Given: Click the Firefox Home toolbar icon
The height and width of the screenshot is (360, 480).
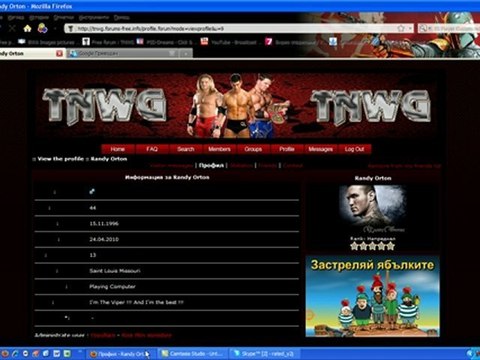Looking at the screenshot, I should tap(27, 29).
